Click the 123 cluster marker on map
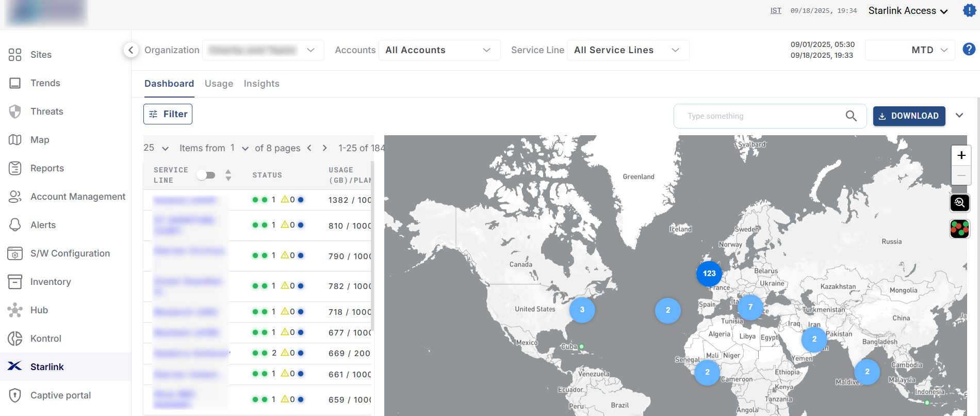This screenshot has height=416, width=980. (709, 274)
